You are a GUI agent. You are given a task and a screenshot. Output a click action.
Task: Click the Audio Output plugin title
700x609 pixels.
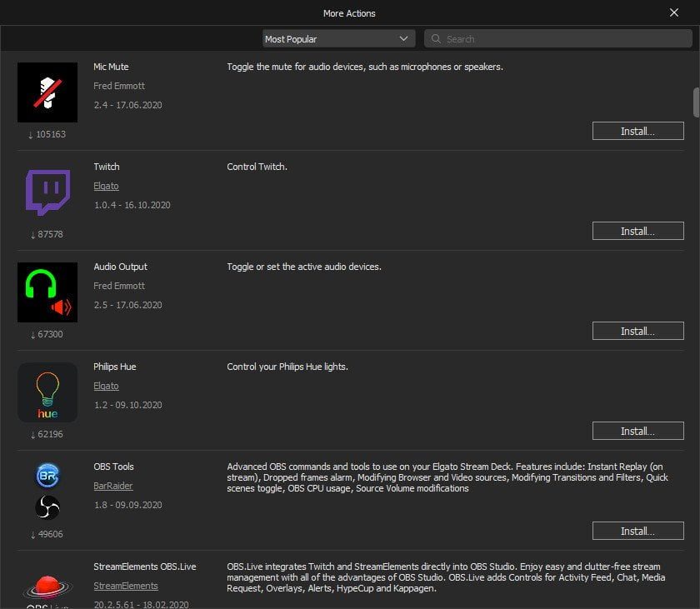pyautogui.click(x=120, y=267)
